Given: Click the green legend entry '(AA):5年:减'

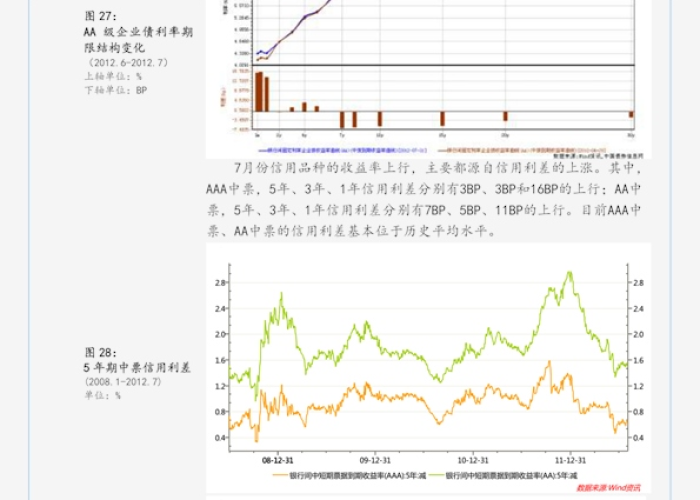Looking at the screenshot, I should click(504, 476).
